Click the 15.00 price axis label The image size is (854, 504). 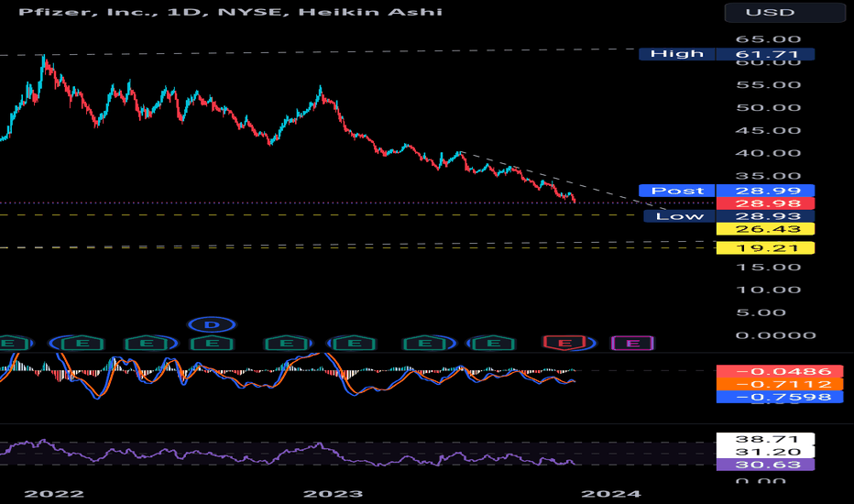pyautogui.click(x=768, y=267)
